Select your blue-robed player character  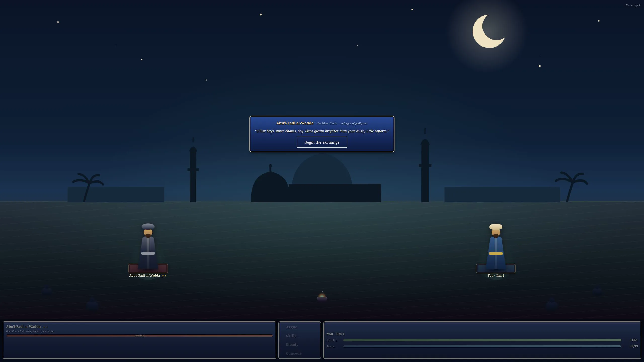tap(496, 246)
